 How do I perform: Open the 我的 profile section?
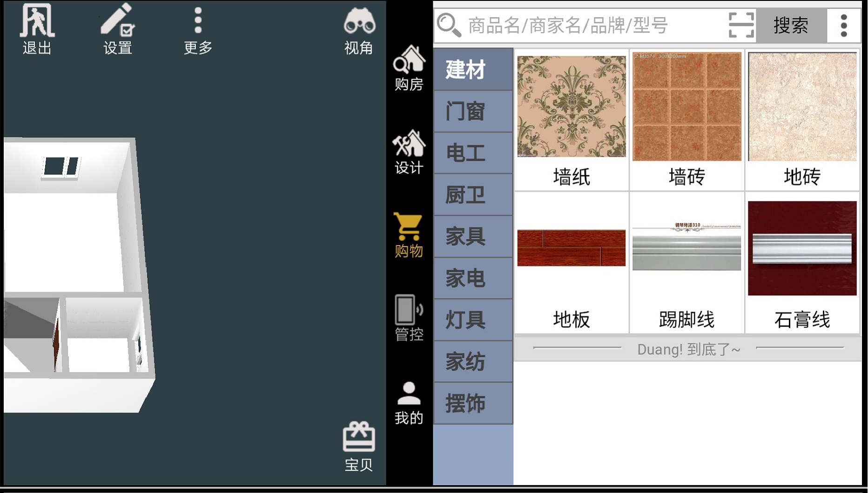409,403
